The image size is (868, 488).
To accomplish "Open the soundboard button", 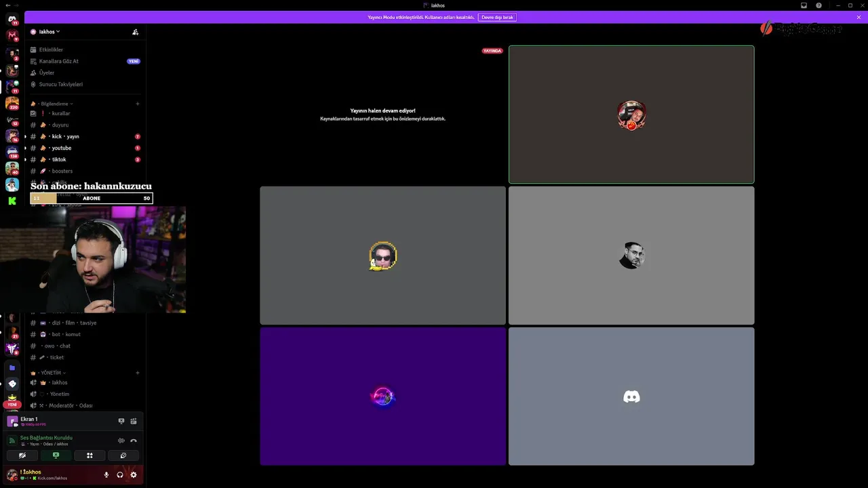I will pyautogui.click(x=123, y=455).
